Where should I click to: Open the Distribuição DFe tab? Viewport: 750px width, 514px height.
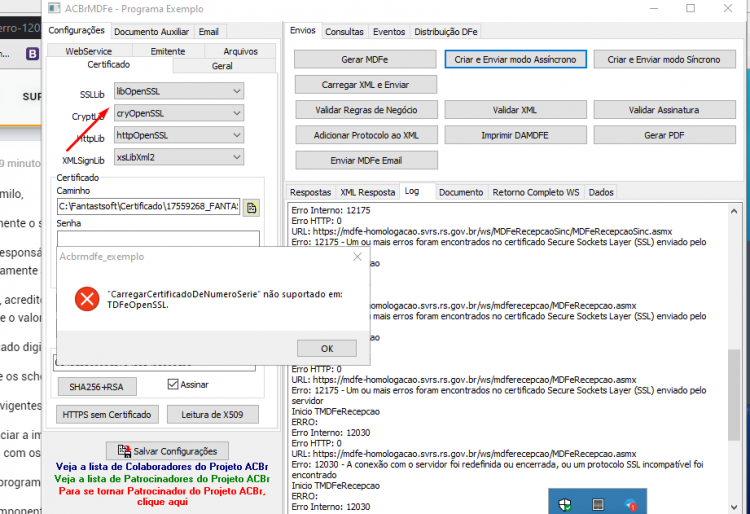(x=446, y=32)
